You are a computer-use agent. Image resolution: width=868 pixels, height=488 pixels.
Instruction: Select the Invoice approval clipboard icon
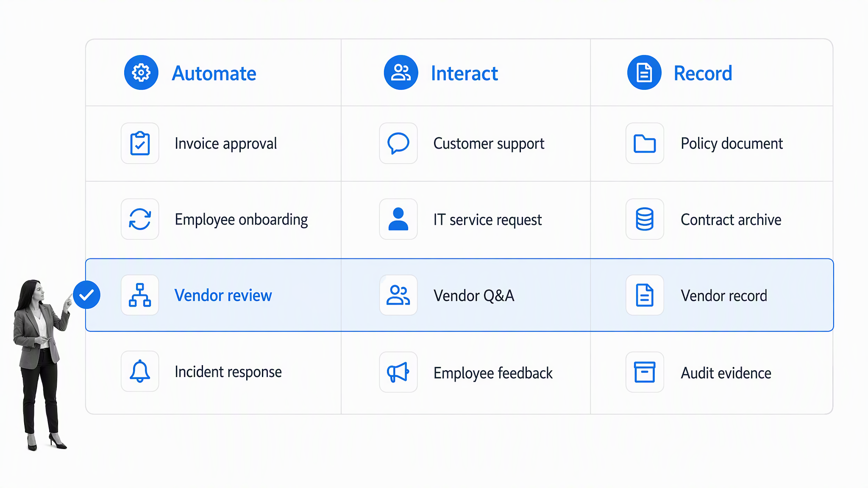click(140, 143)
